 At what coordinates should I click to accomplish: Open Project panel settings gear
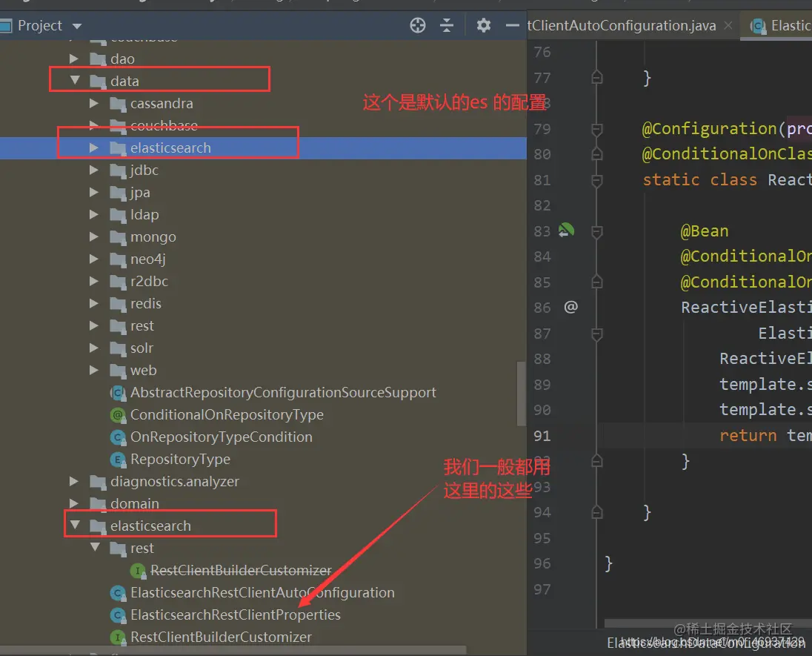[483, 25]
